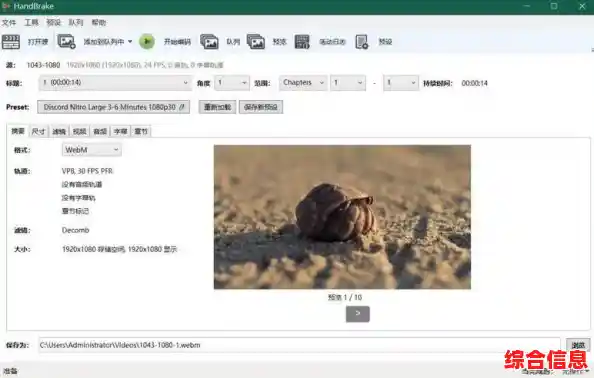Image resolution: width=594 pixels, height=378 pixels.
Task: Open the Chapters range type dropdown
Action: [303, 83]
